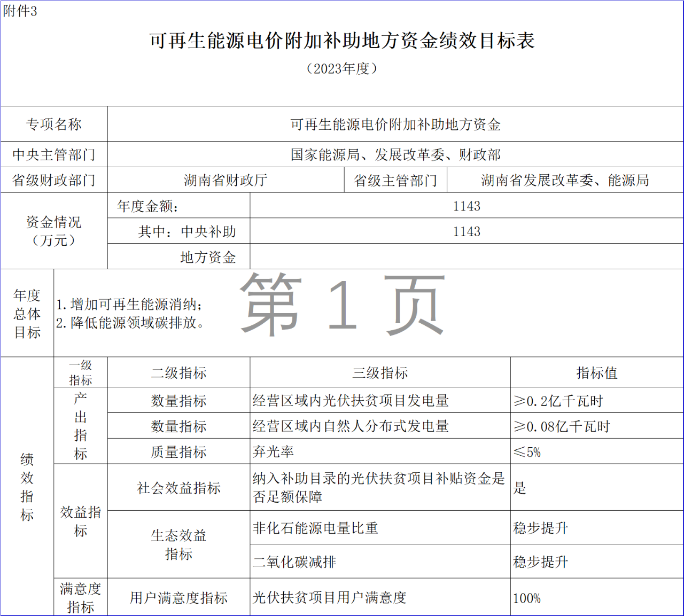Click the '湖南省财政厅' cell
Image resolution: width=684 pixels, height=616 pixels.
[x=226, y=180]
